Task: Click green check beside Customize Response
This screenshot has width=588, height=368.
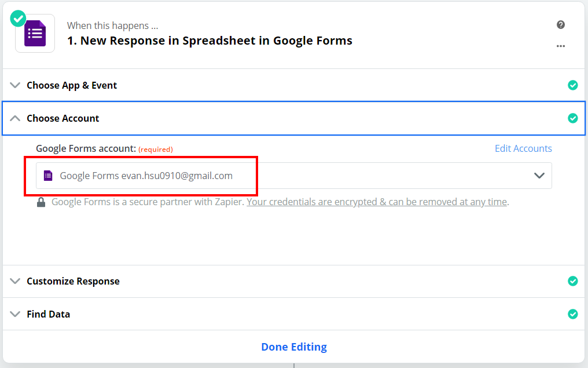Action: click(x=572, y=281)
